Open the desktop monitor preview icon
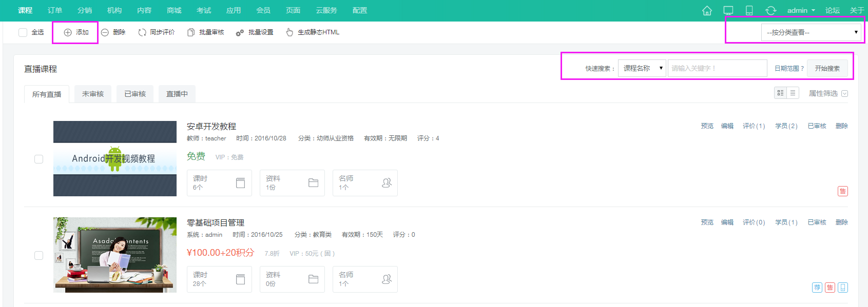 coord(728,11)
